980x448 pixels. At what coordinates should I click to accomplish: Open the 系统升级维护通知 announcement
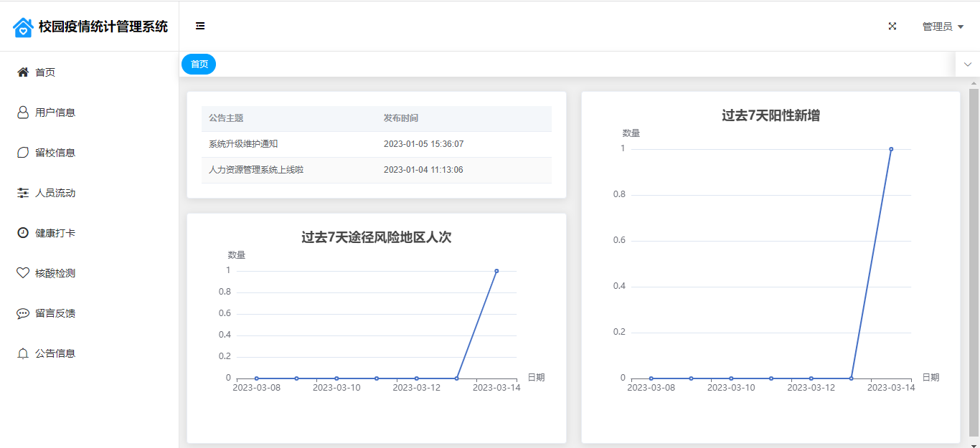click(243, 144)
